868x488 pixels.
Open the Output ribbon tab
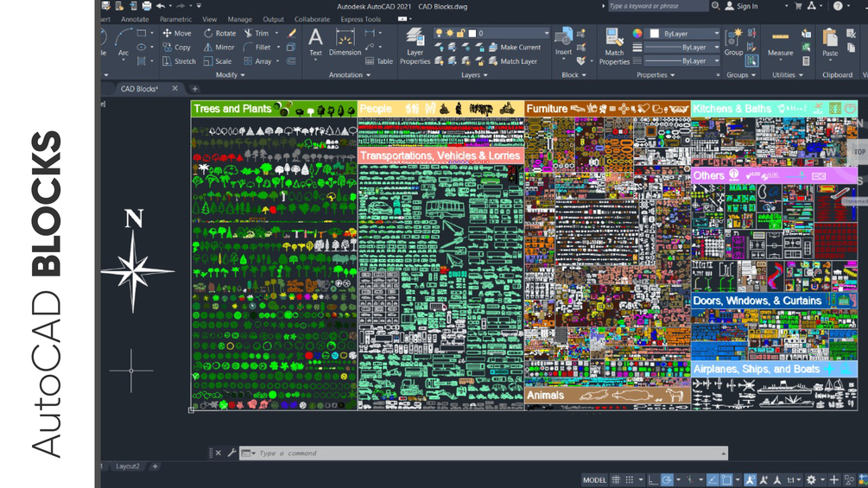click(273, 19)
